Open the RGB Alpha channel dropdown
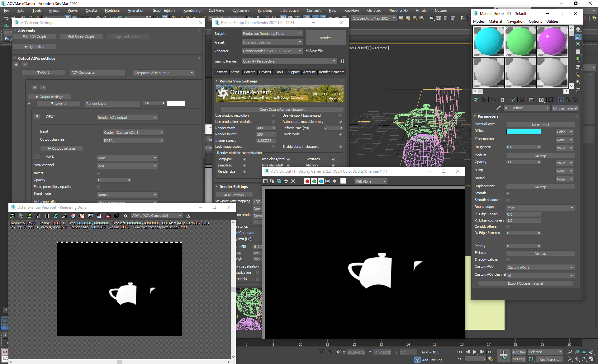 tap(371, 181)
